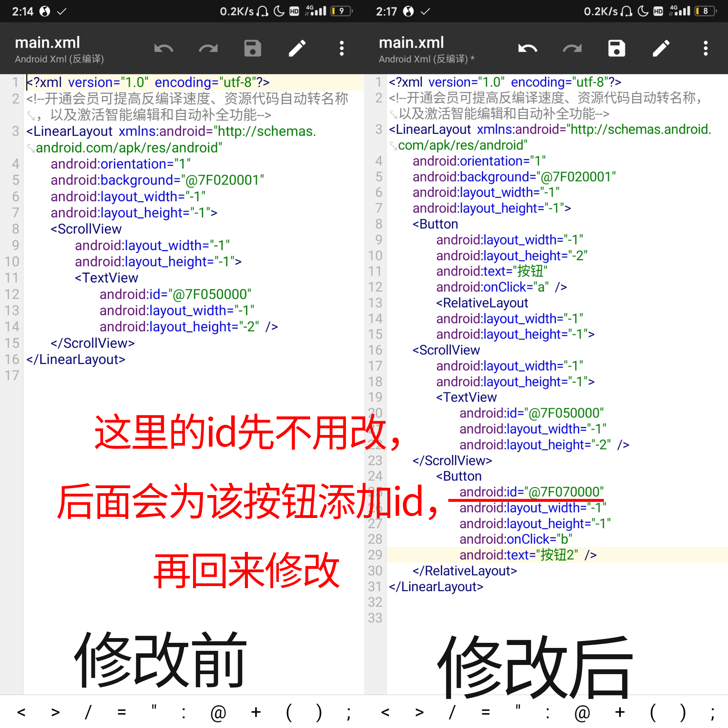728x728 pixels.
Task: Place cursor on right android:text="按钮2" line
Action: tap(528, 555)
